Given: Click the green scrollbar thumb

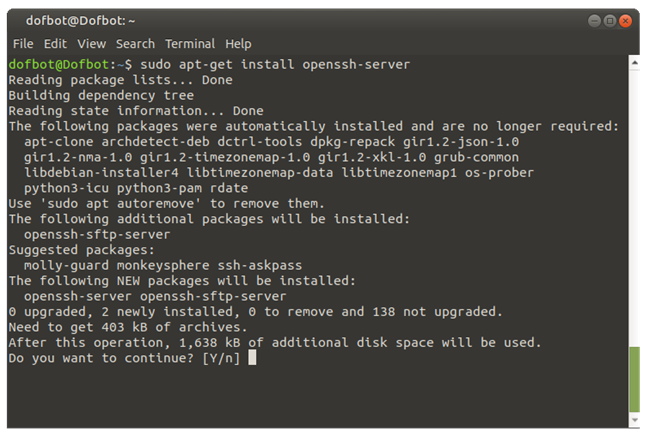Looking at the screenshot, I should click(634, 379).
